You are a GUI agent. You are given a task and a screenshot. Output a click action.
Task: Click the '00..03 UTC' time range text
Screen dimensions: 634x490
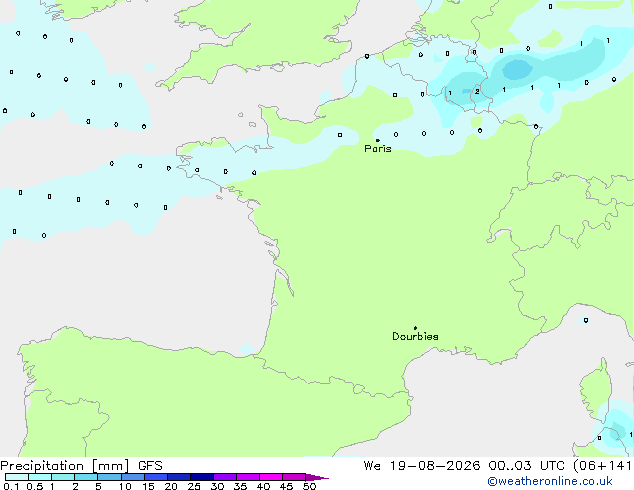point(526,466)
